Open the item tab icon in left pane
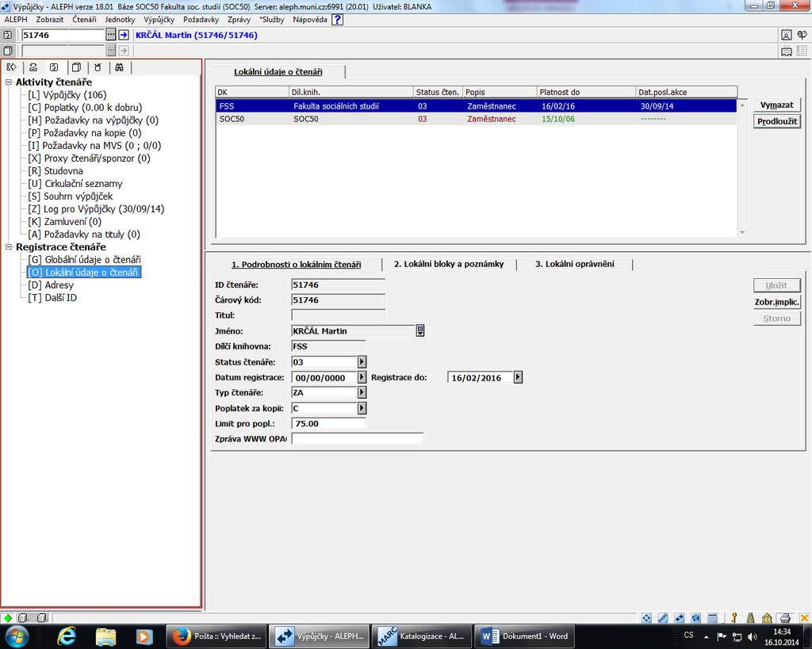812x649 pixels. (x=76, y=67)
